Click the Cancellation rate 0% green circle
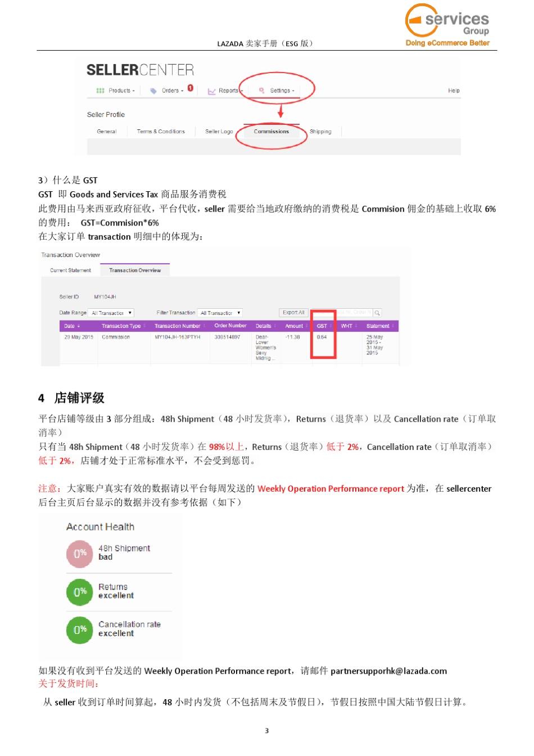 [x=79, y=629]
